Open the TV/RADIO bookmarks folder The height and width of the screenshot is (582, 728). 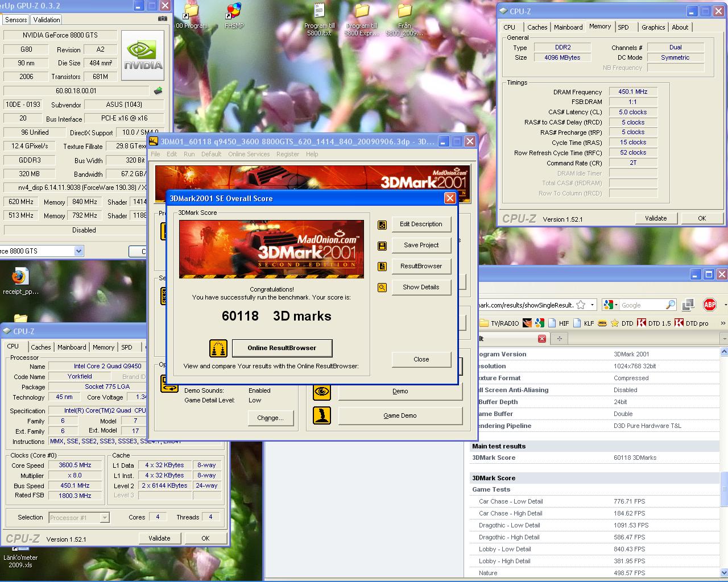pyautogui.click(x=499, y=323)
